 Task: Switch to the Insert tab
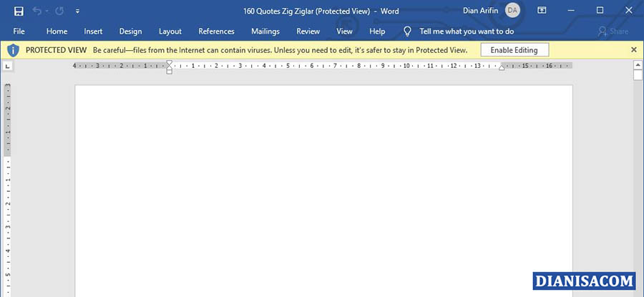tap(93, 31)
